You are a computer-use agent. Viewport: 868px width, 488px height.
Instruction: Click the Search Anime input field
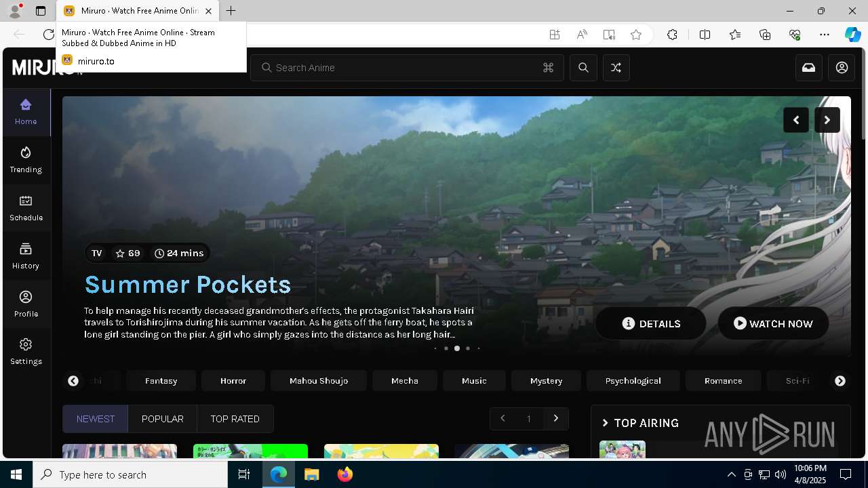[x=407, y=68]
